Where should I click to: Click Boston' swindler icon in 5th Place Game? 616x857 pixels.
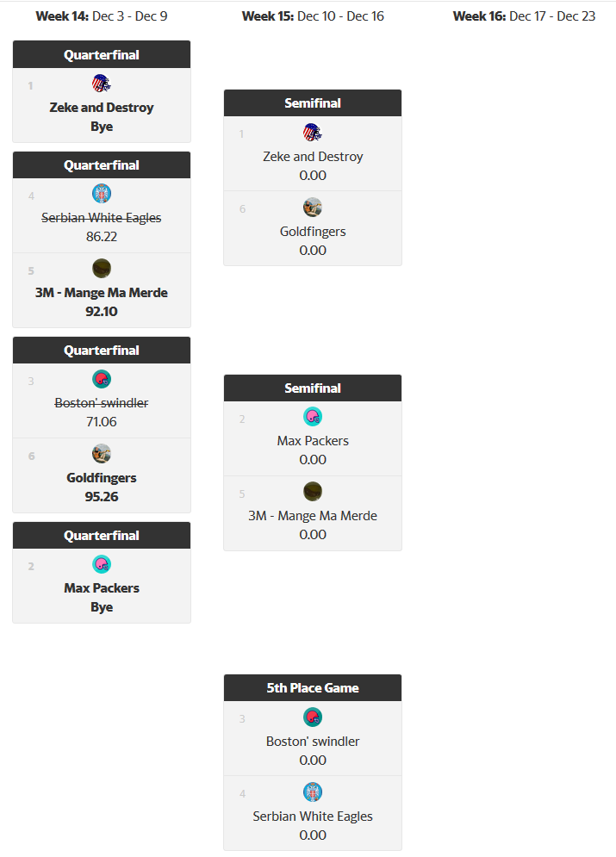coord(313,717)
